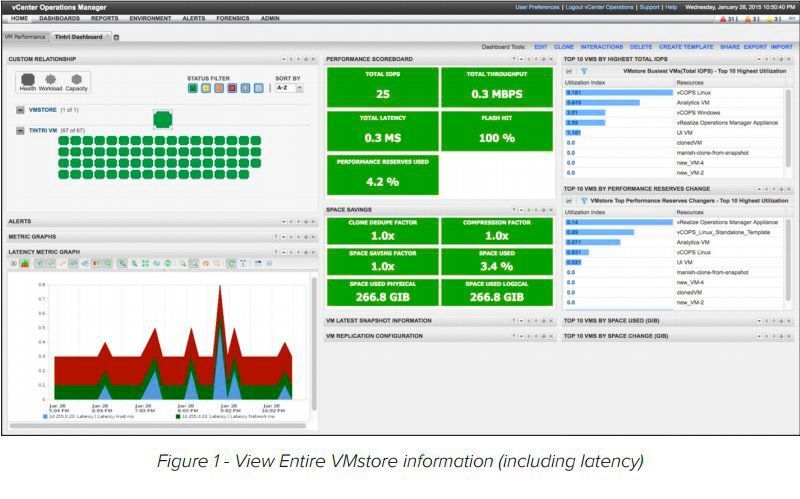The width and height of the screenshot is (800, 499).
Task: Expand Top 10 VMs by Space Change widget
Action: (760, 336)
